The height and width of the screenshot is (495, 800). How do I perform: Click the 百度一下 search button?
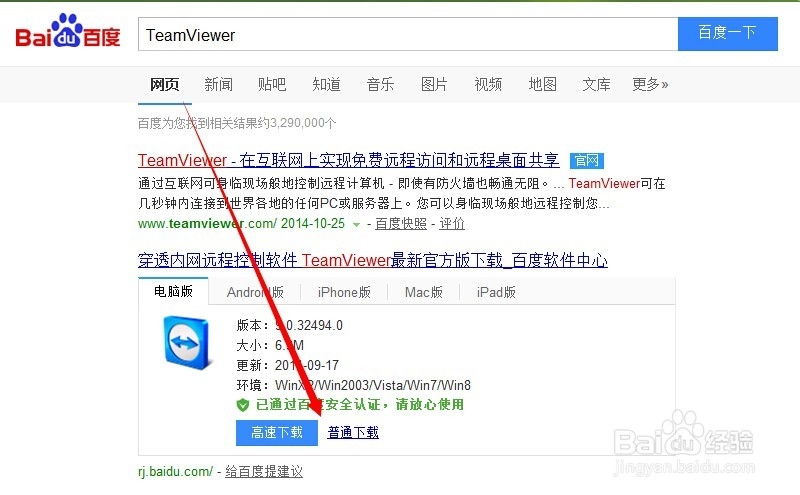(728, 34)
